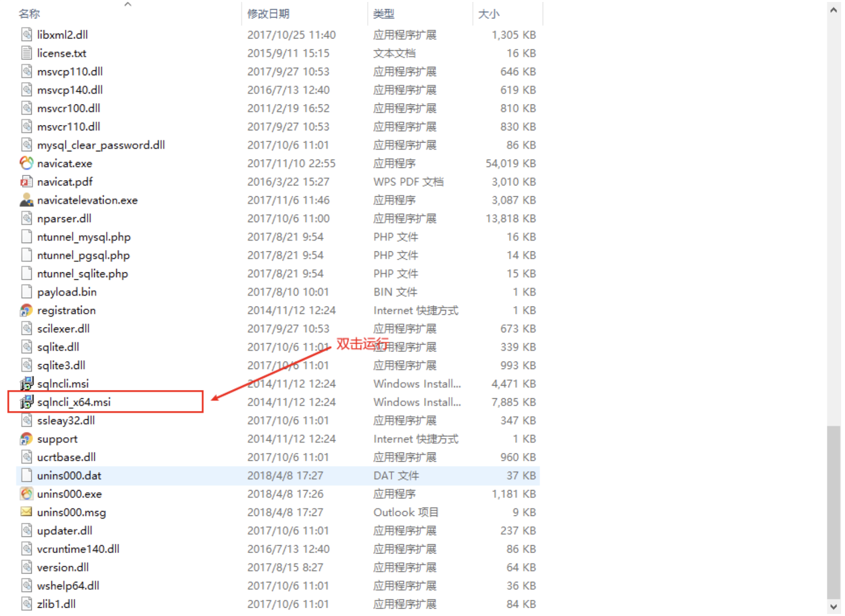Click the 4,471 KB size value

pyautogui.click(x=514, y=384)
